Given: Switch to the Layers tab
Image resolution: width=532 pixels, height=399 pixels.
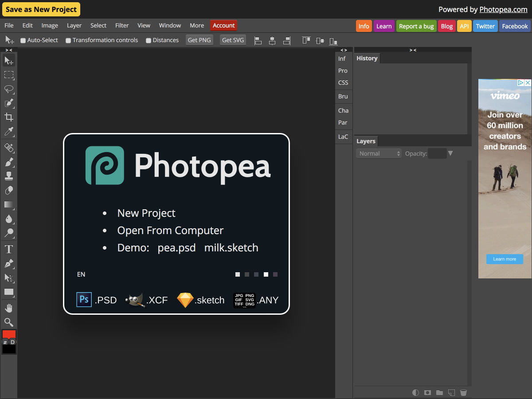Looking at the screenshot, I should point(366,141).
